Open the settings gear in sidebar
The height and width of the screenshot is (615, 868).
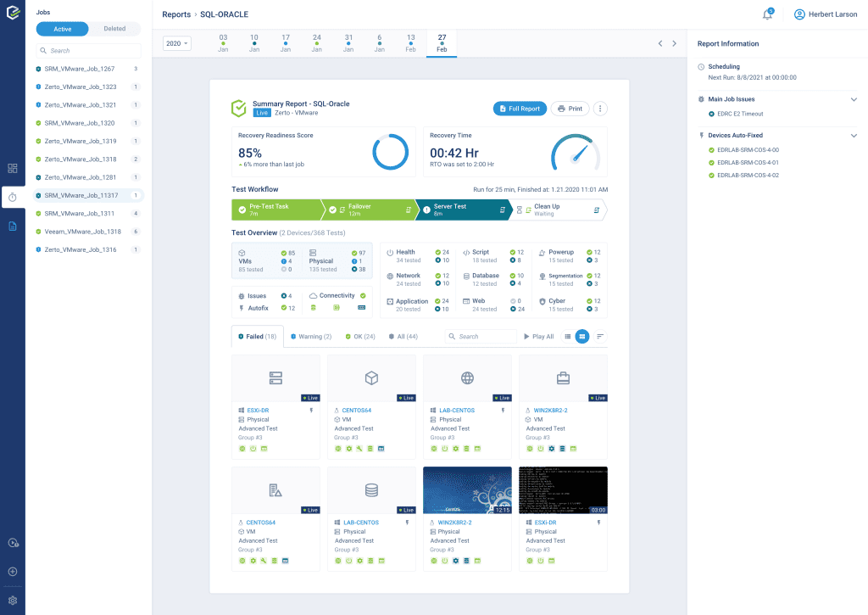[x=13, y=600]
